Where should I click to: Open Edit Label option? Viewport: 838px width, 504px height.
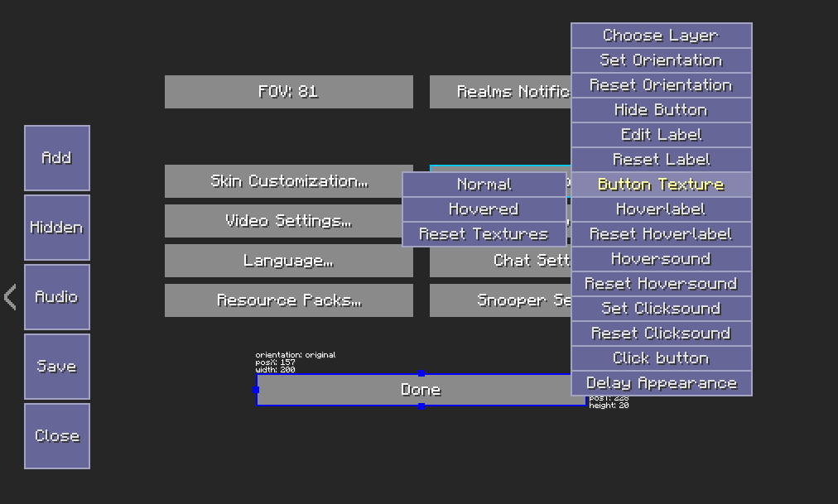point(662,135)
